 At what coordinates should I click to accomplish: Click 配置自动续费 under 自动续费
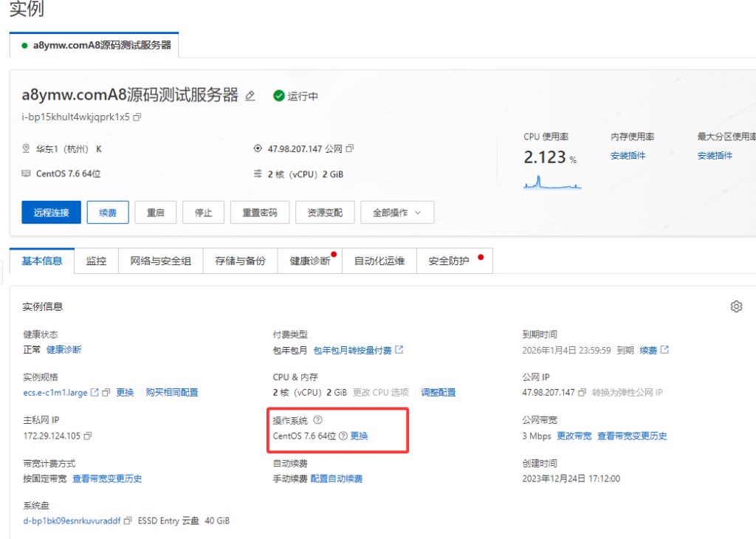point(337,478)
